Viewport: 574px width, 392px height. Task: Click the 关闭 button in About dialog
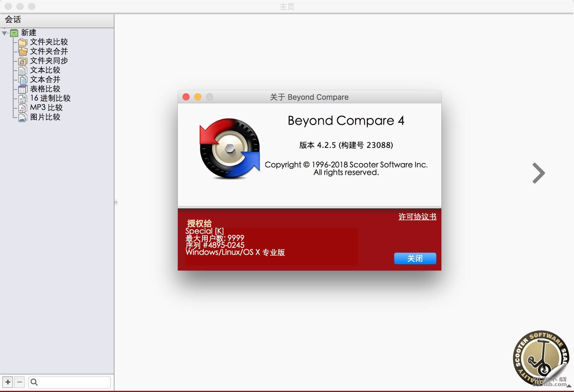click(415, 258)
